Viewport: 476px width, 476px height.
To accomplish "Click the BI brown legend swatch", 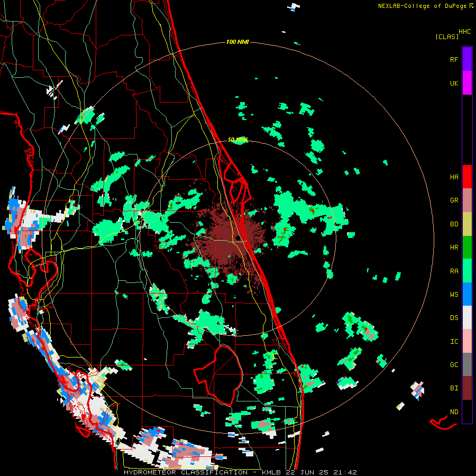I will coord(467,388).
